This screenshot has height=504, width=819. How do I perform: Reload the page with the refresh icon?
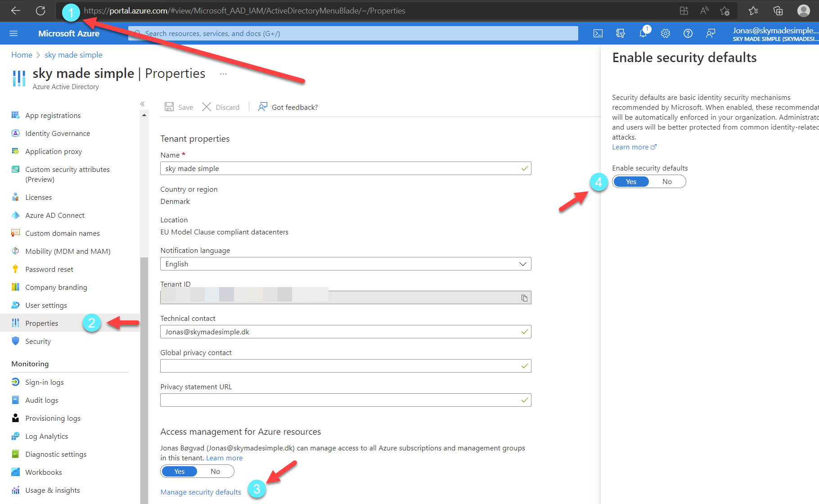click(x=40, y=11)
